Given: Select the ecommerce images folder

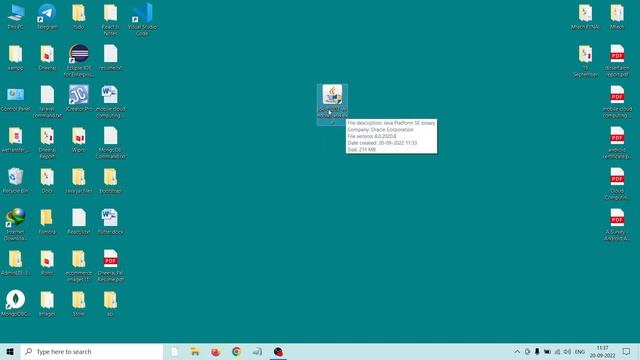Looking at the screenshot, I should [79, 265].
